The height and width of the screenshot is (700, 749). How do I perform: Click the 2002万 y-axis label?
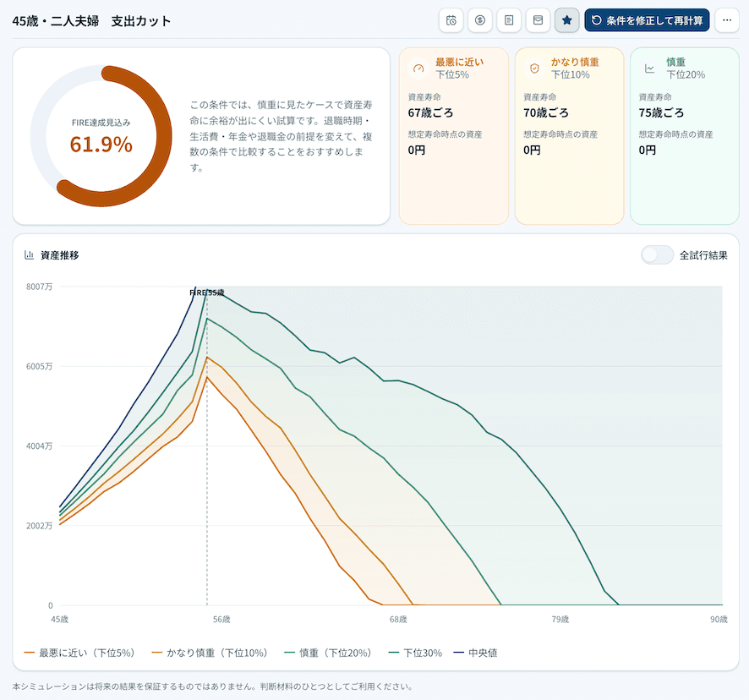click(39, 526)
